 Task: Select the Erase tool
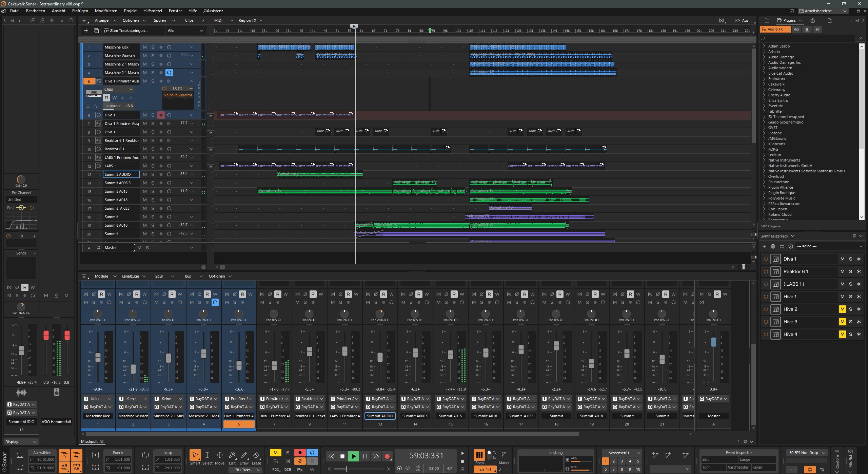[x=256, y=456]
